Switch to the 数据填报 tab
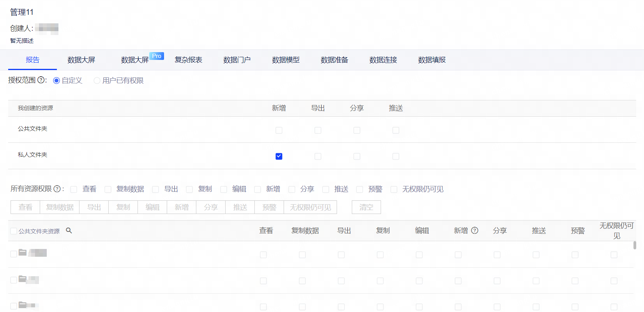The width and height of the screenshot is (644, 312). pyautogui.click(x=432, y=60)
